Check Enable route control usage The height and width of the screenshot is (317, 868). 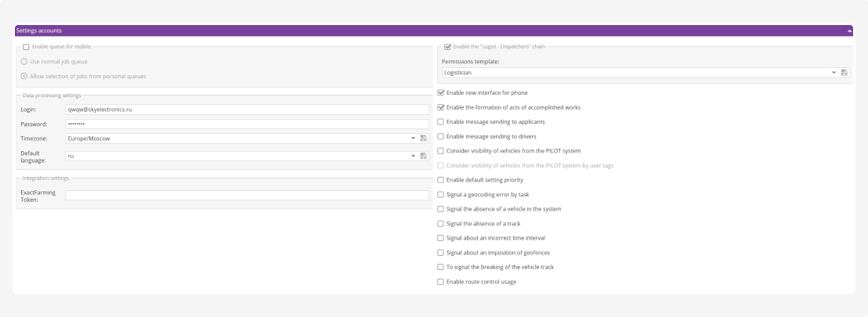coord(440,282)
